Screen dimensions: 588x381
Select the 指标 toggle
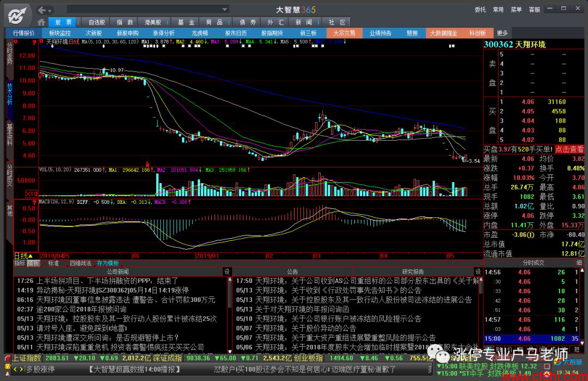(20, 263)
